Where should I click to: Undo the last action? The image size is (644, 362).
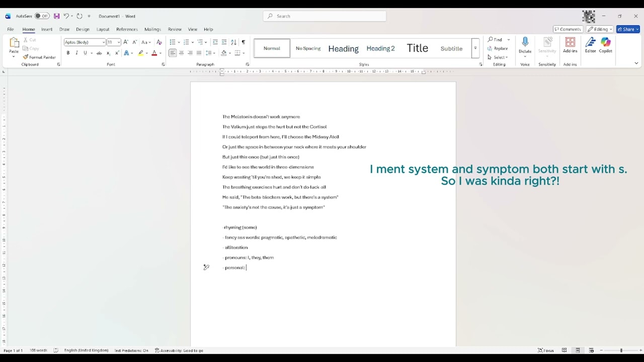pos(66,16)
